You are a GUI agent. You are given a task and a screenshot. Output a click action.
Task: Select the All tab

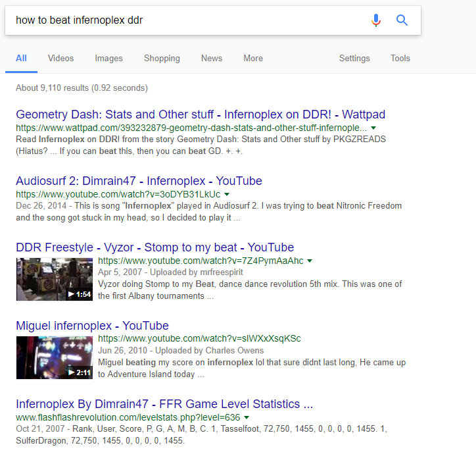pyautogui.click(x=21, y=58)
